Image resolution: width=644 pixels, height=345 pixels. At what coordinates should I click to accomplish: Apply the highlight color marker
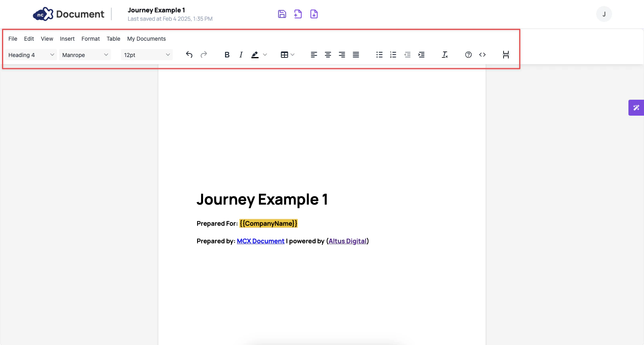(x=255, y=55)
